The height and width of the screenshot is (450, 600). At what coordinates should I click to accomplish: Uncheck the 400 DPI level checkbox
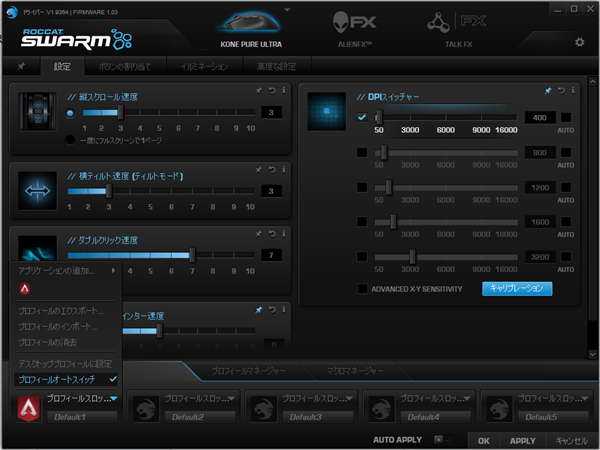point(362,117)
